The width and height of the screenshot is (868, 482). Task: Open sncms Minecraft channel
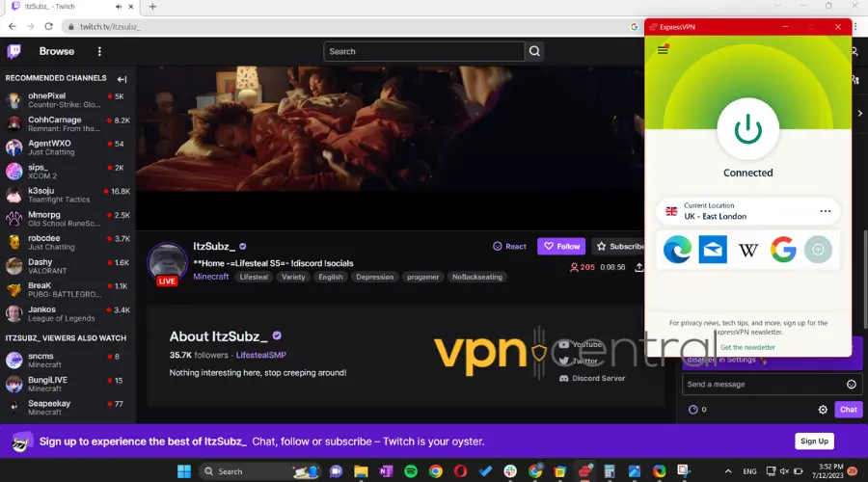[x=68, y=361]
